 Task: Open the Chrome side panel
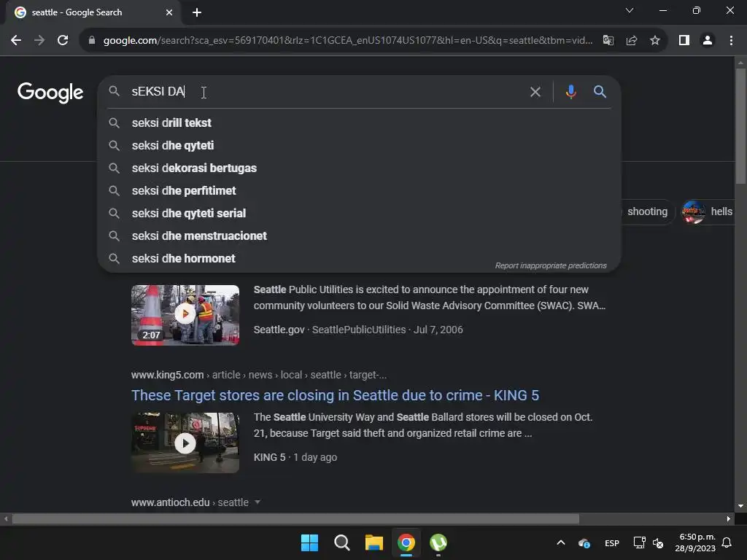(x=684, y=41)
